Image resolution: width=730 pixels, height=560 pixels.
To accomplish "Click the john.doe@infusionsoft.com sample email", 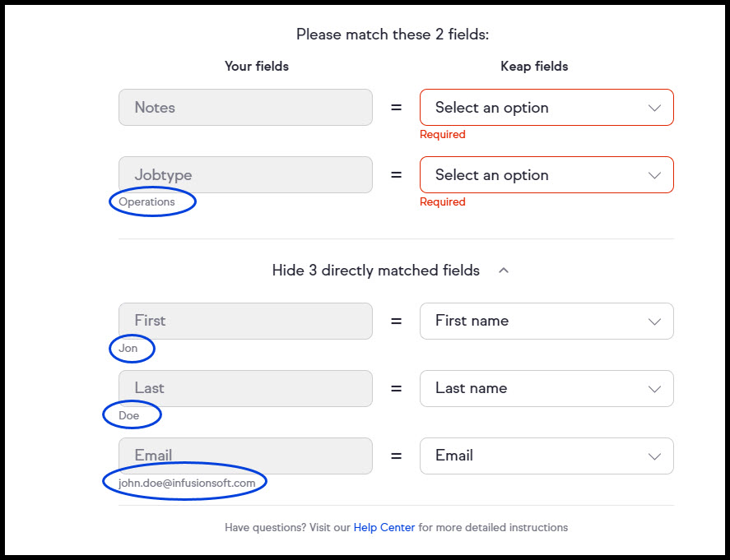I will point(187,483).
